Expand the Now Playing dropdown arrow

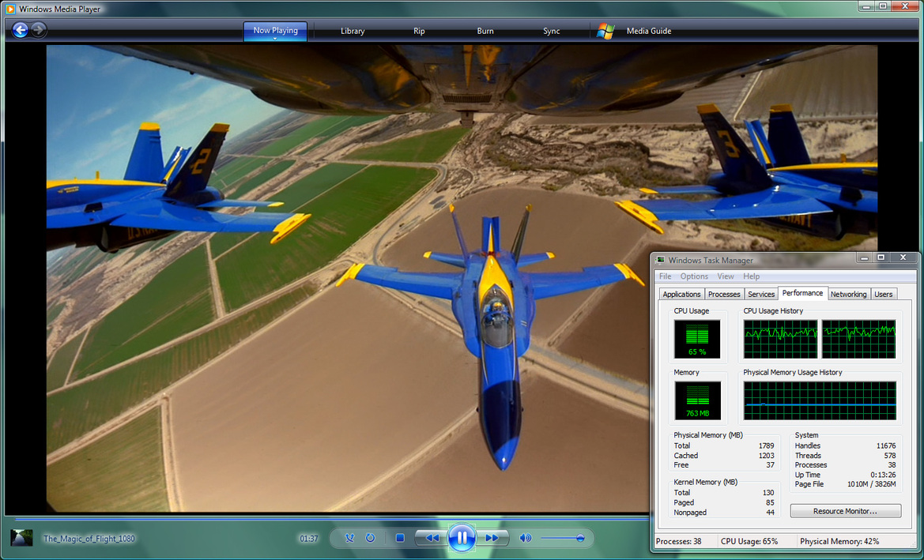click(275, 39)
